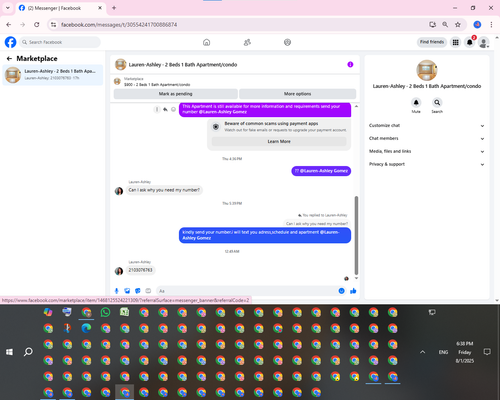Open Microsoft Edge from the taskbar
Screen dimensions: 500x400
pos(86,328)
